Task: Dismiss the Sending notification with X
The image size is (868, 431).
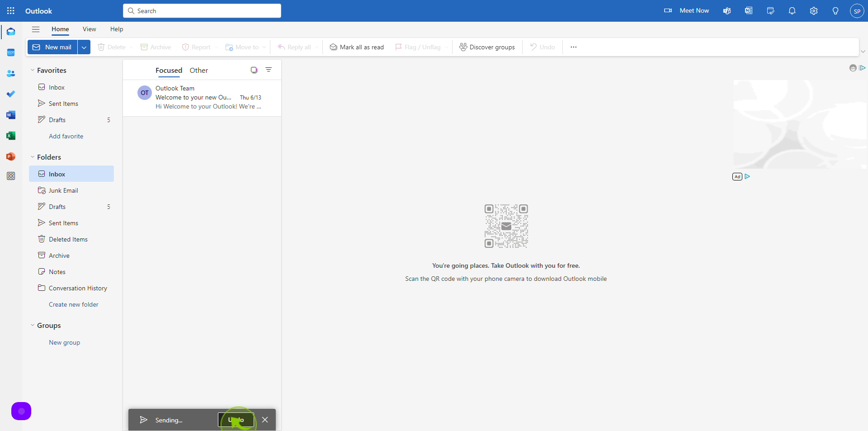Action: point(265,420)
